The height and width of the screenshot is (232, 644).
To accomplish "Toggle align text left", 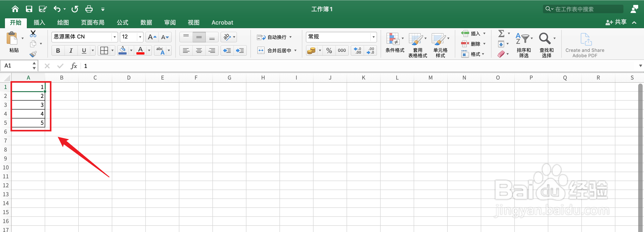I will coord(186,51).
